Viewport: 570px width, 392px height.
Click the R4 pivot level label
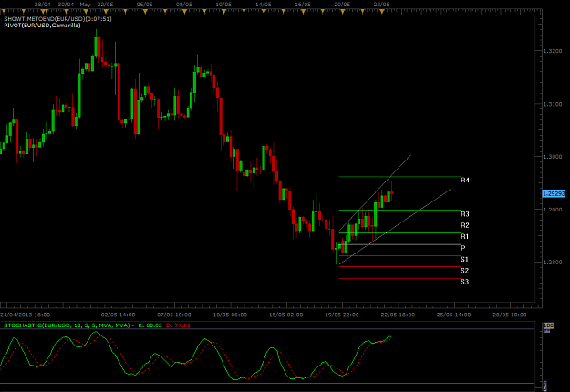464,181
